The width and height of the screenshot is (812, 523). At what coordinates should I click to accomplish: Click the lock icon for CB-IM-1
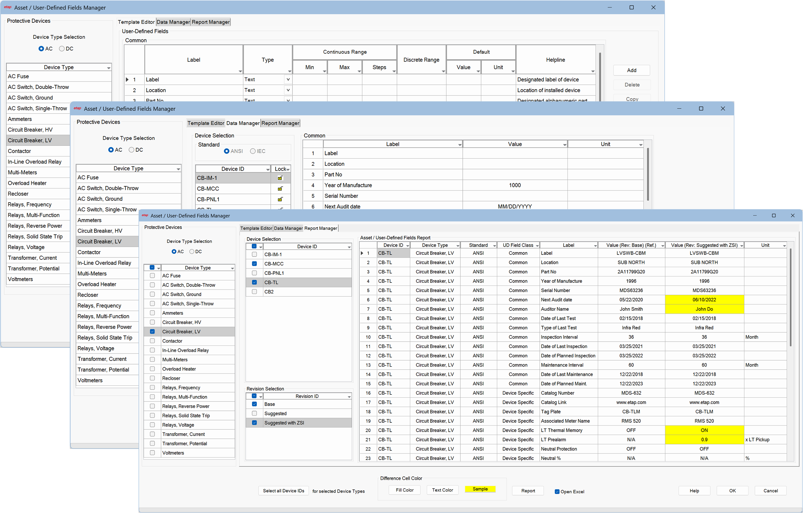pos(280,178)
